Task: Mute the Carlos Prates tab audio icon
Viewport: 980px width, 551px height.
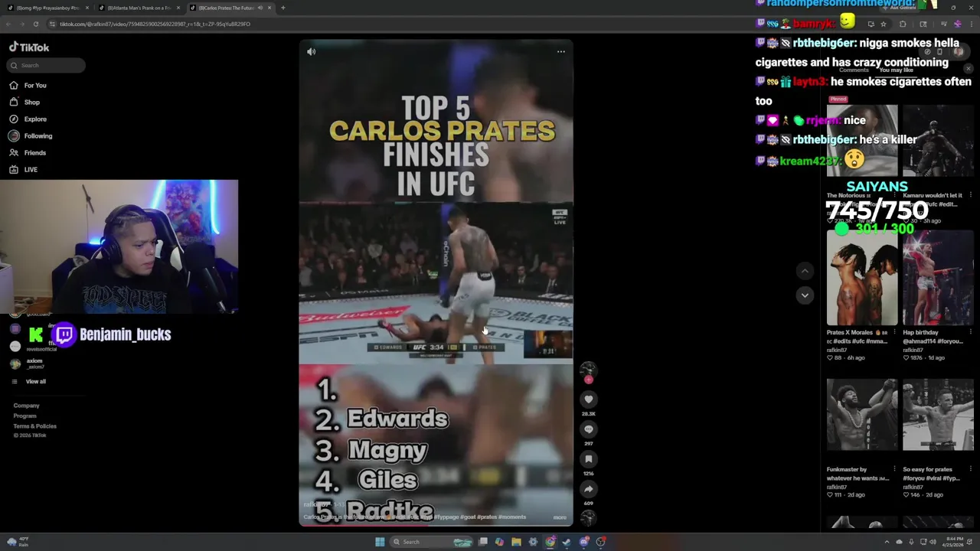Action: [x=260, y=8]
